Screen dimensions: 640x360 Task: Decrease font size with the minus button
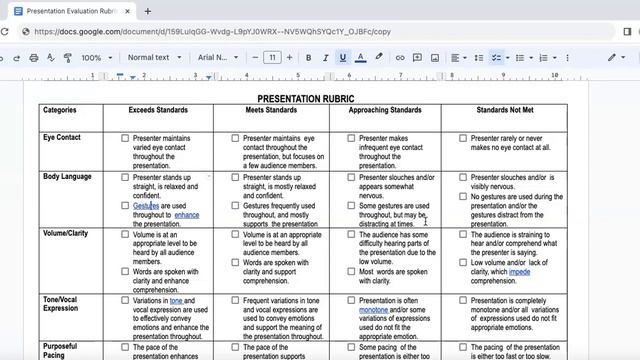point(255,58)
